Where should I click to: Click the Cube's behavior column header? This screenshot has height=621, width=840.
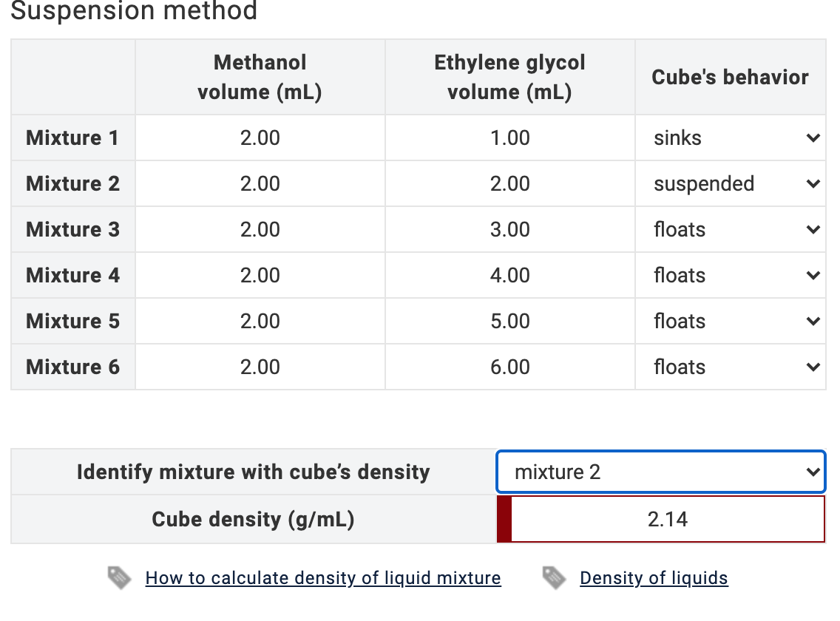coord(730,77)
